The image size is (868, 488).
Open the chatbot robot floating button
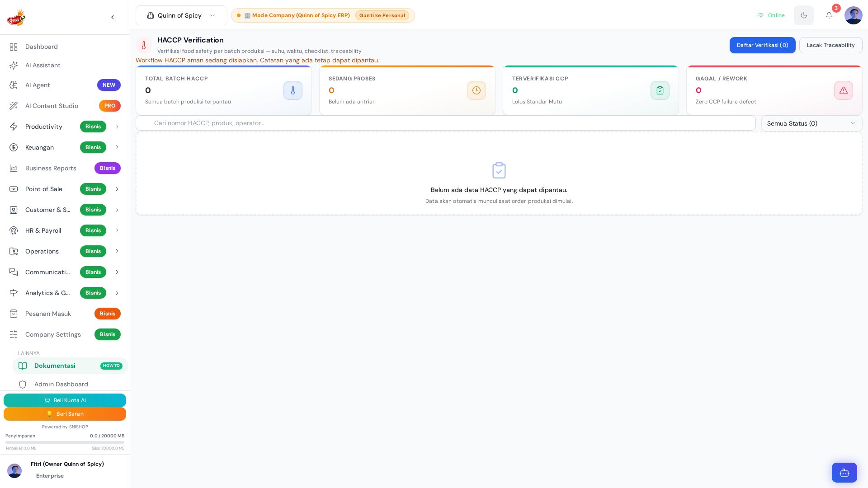(844, 473)
